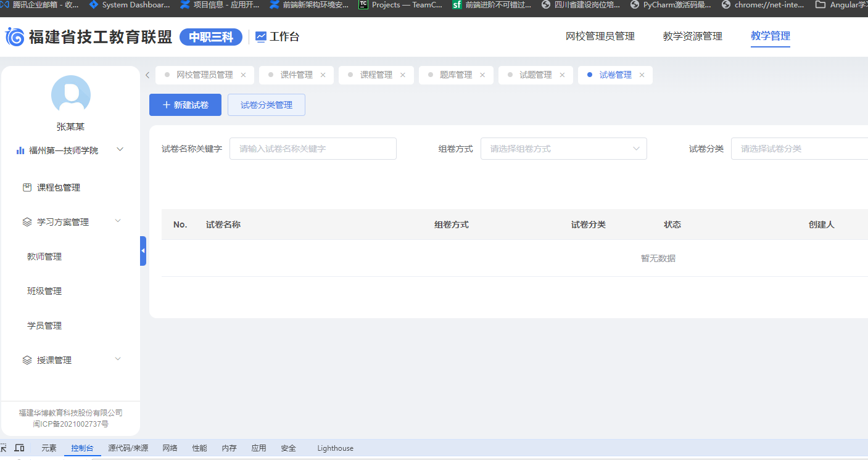Click the bar chart icon beside 福州第一技师学院
This screenshot has width=868, height=460.
point(20,150)
